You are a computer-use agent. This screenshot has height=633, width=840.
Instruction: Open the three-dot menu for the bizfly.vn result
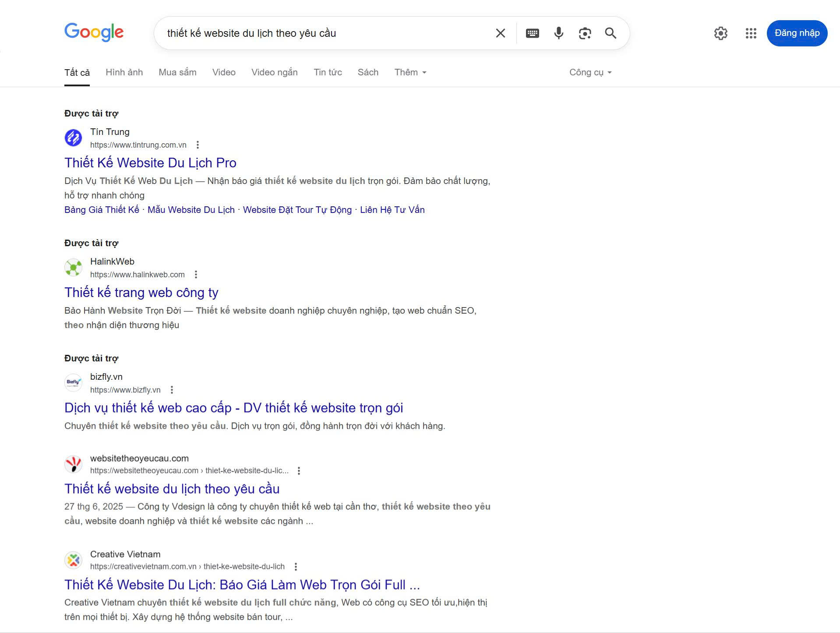(x=172, y=390)
